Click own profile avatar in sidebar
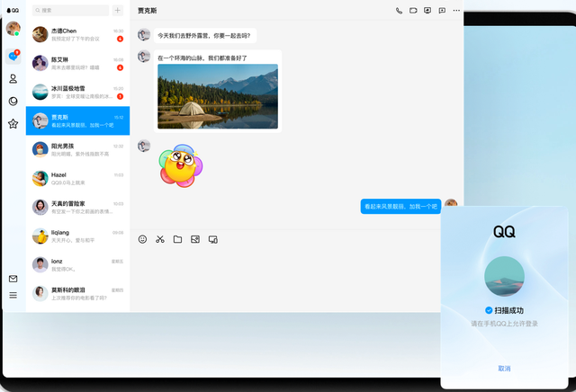576x392 pixels. tap(13, 28)
